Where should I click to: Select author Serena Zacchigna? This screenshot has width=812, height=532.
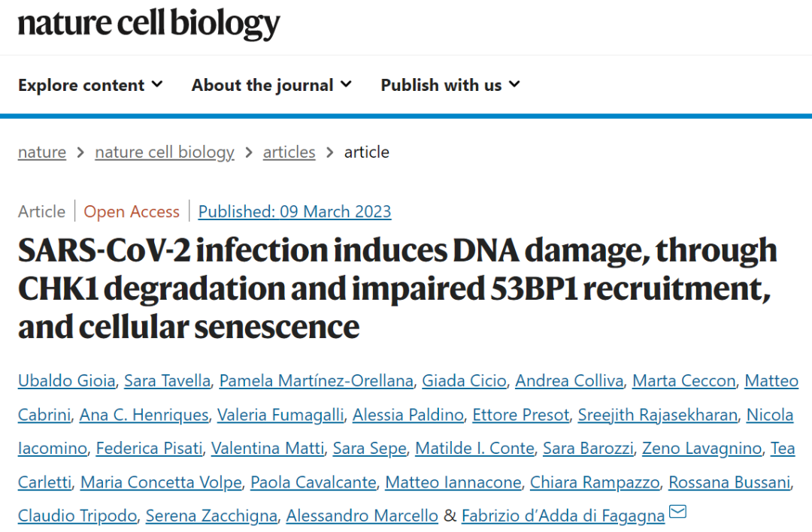(x=211, y=516)
